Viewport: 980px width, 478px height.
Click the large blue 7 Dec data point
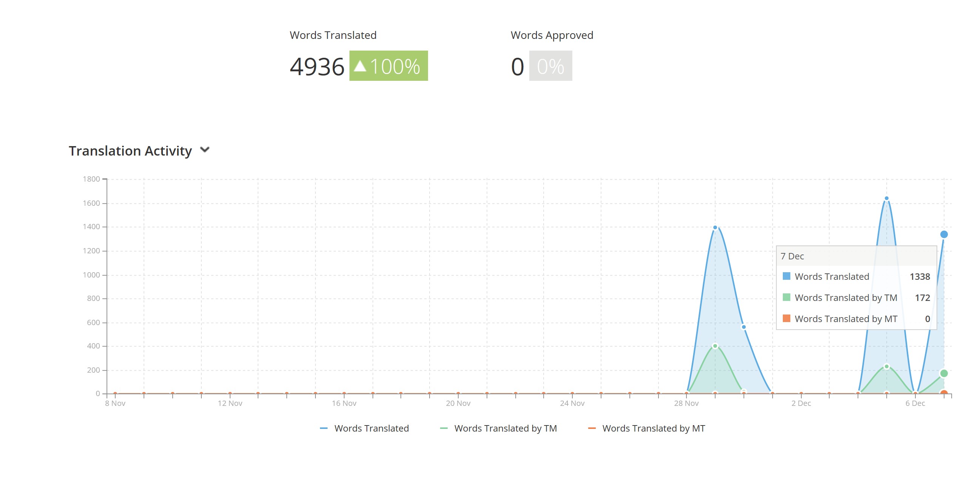point(943,234)
